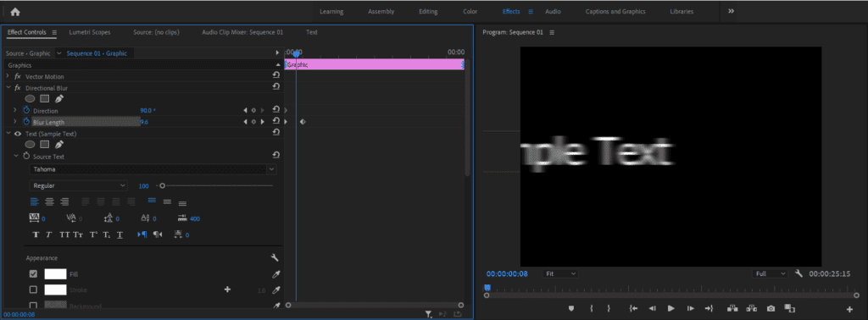Expand the Blur Length parameter

coord(15,122)
